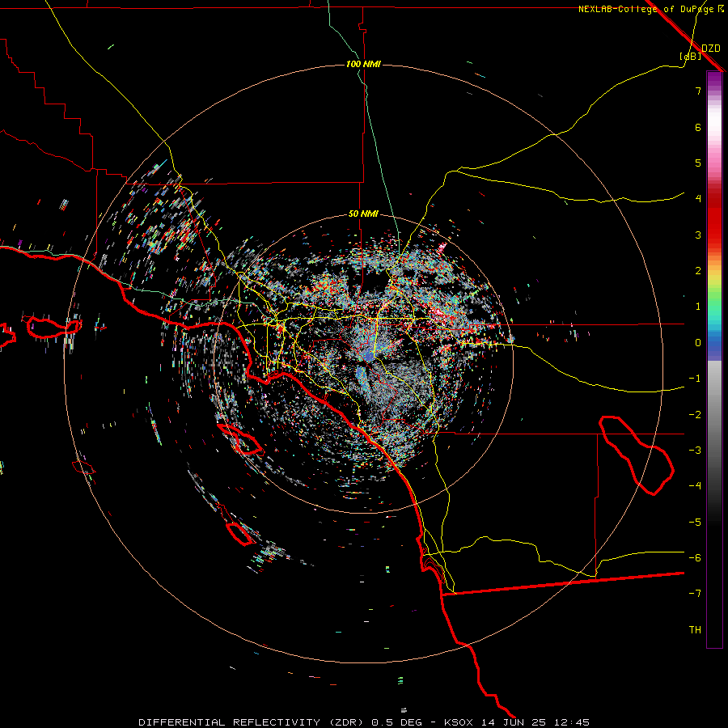
Task: Click the 4 value on color scale
Action: click(698, 199)
